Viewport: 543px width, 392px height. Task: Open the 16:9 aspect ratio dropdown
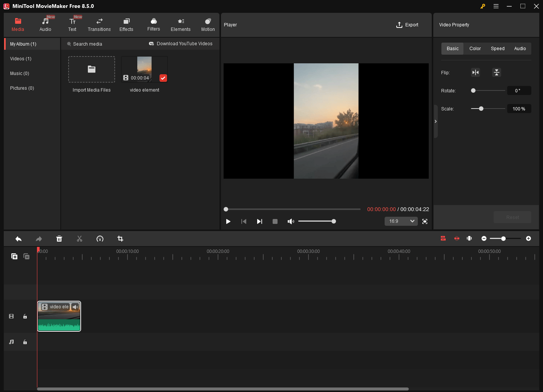[401, 221]
